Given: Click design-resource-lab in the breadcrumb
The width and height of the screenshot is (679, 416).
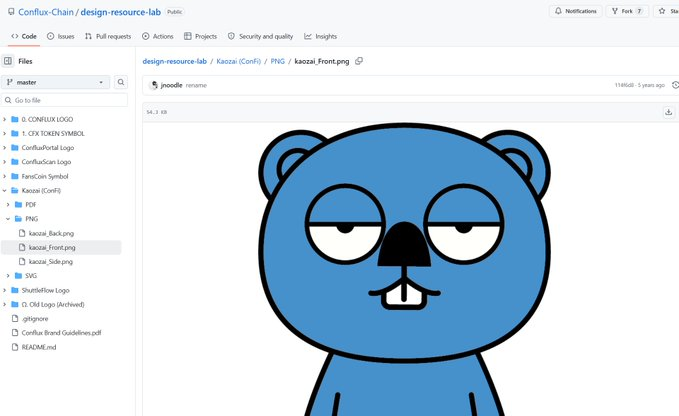Looking at the screenshot, I should (x=175, y=61).
